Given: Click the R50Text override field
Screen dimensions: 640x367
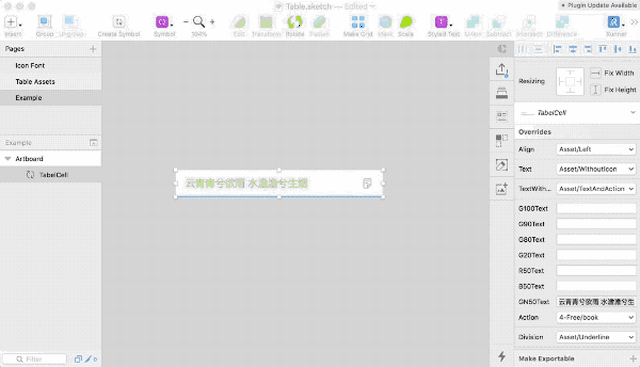Looking at the screenshot, I should pyautogui.click(x=596, y=271).
